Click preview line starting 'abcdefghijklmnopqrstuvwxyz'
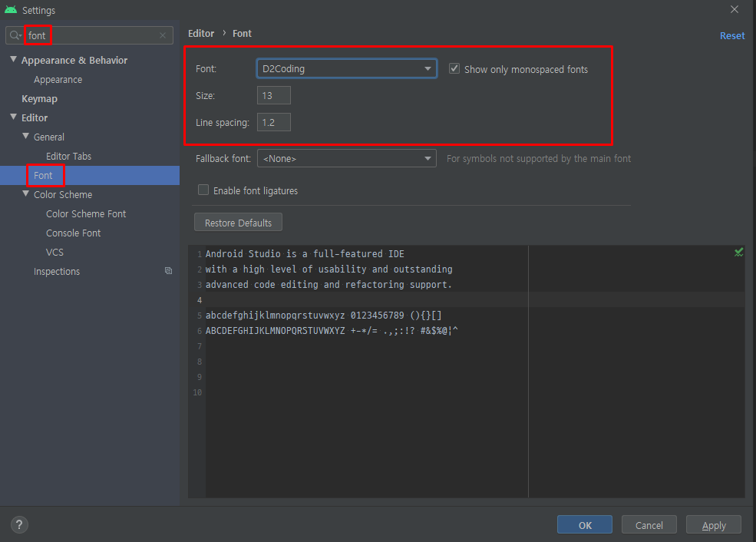The width and height of the screenshot is (756, 542). click(324, 316)
